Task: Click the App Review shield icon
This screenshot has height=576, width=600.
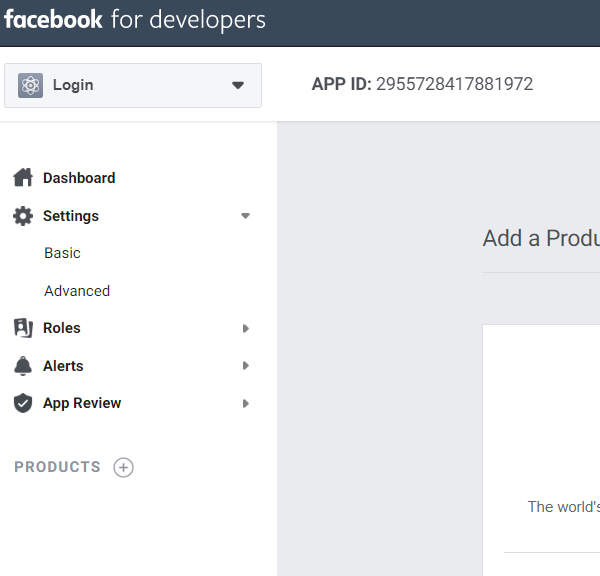Action: coord(23,403)
